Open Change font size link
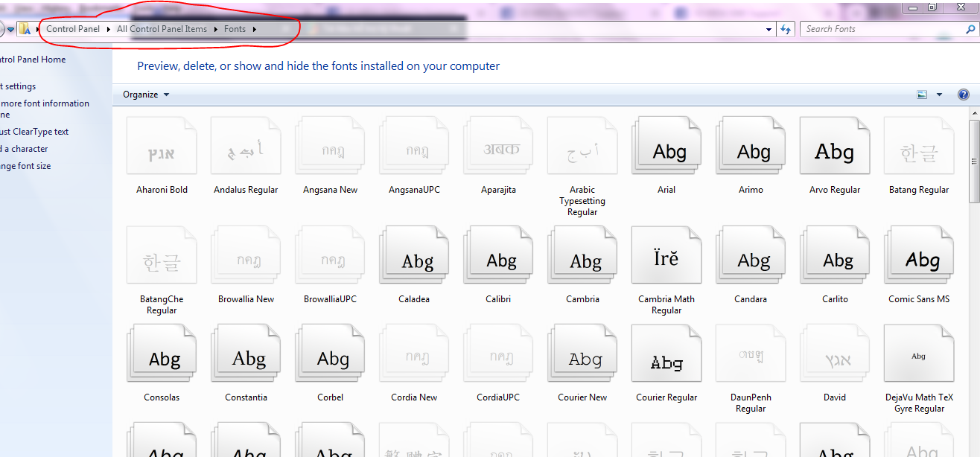Screen dimensions: 980x457 [25, 166]
